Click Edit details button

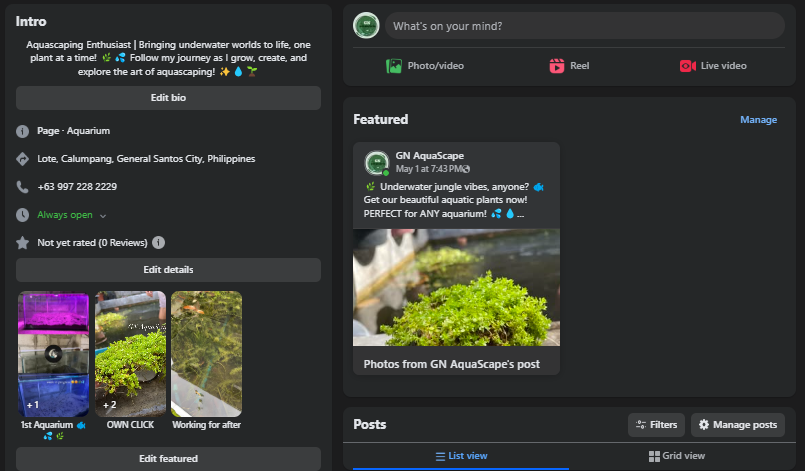click(168, 270)
